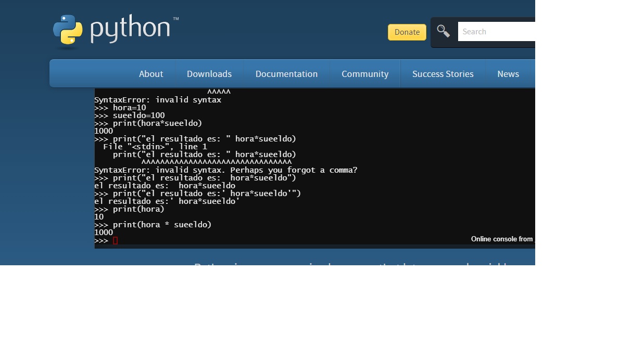Open the Success Stories menu
644x349 pixels.
[x=443, y=74]
